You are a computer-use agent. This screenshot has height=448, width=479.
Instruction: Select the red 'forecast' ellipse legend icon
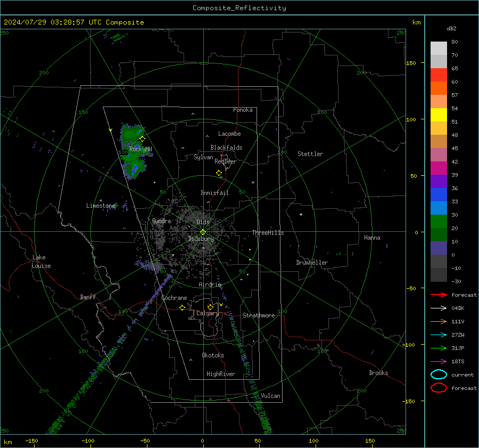(439, 388)
